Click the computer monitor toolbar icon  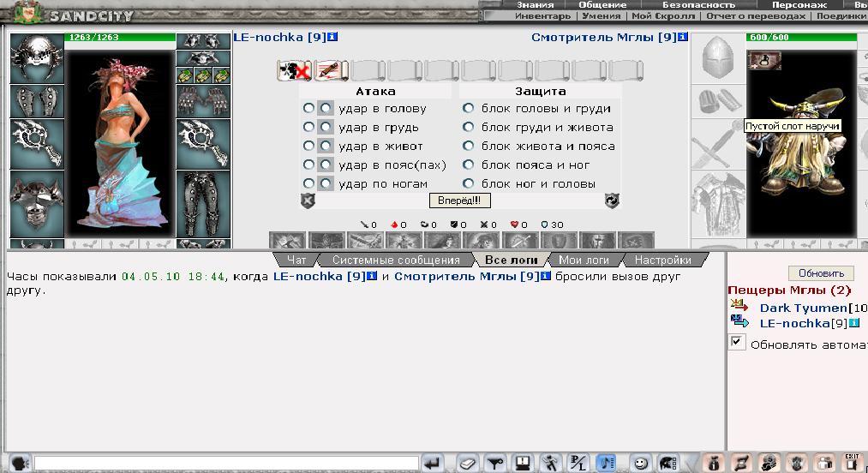(x=522, y=463)
